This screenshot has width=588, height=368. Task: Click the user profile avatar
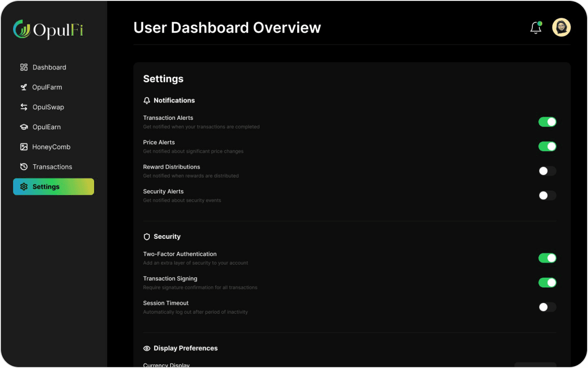(561, 27)
